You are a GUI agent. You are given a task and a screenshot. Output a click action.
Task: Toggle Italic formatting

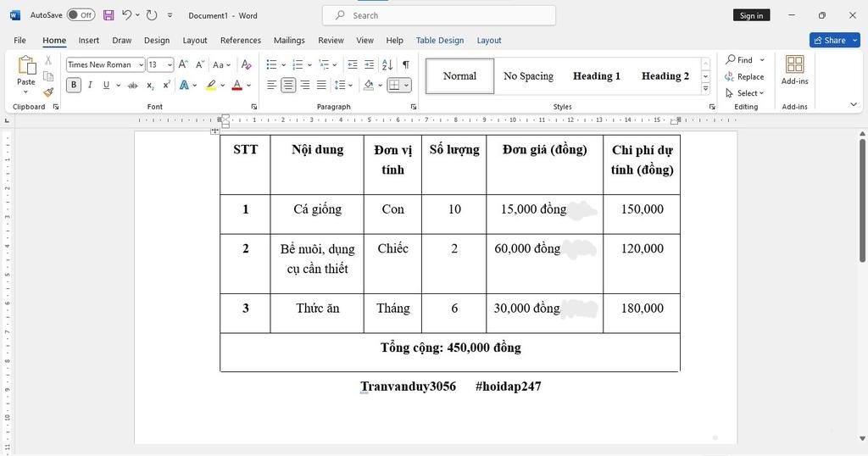tap(90, 85)
